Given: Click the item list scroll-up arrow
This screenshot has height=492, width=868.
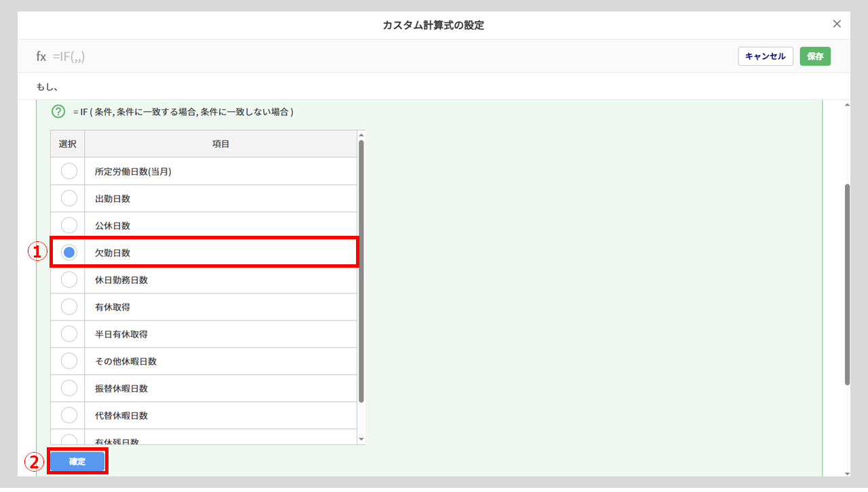Looking at the screenshot, I should click(361, 135).
